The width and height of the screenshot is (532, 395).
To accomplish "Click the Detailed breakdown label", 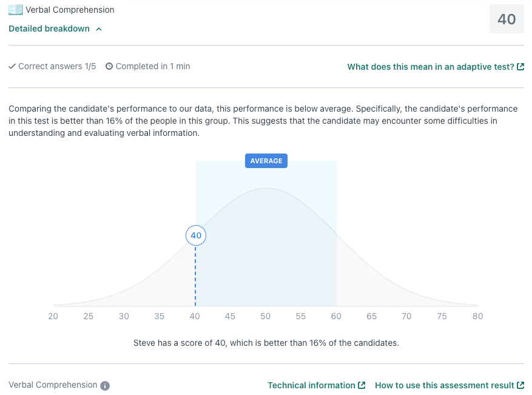I will (x=49, y=29).
